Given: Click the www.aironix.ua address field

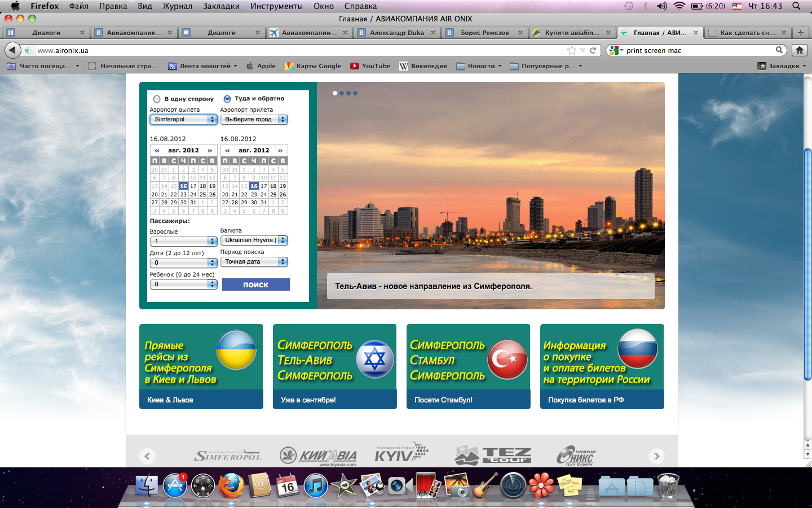Looking at the screenshot, I should point(299,50).
